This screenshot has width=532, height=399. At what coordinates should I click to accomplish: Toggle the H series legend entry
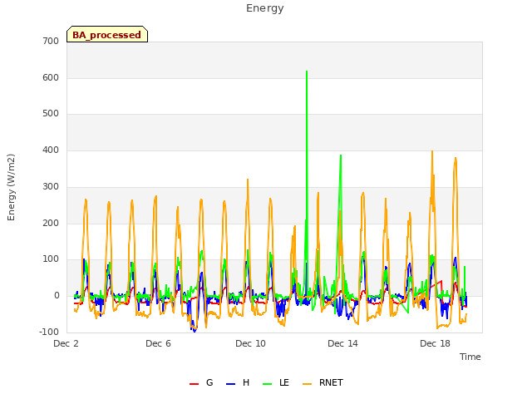pyautogui.click(x=238, y=382)
